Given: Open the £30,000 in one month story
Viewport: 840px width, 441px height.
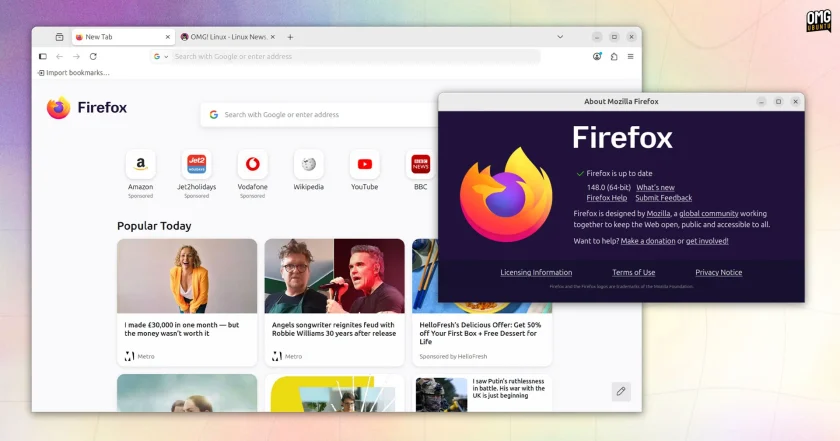Looking at the screenshot, I should (187, 302).
